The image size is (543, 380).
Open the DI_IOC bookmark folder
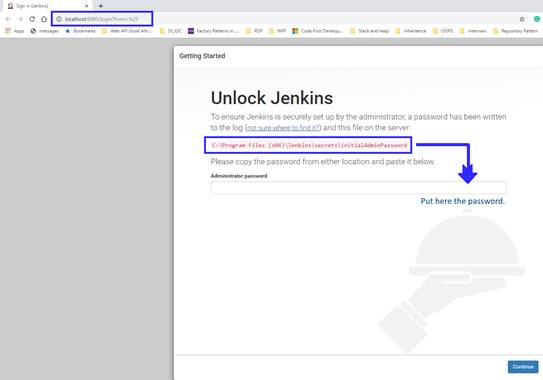click(x=171, y=31)
